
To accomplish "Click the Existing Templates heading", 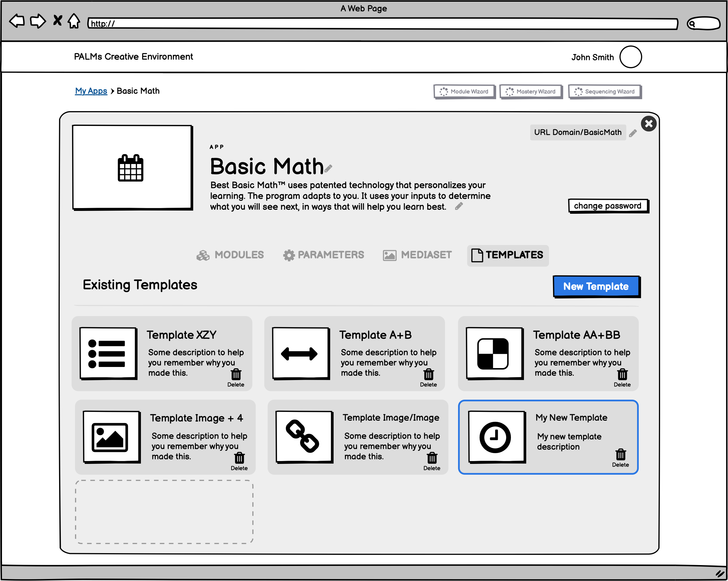I will (140, 285).
